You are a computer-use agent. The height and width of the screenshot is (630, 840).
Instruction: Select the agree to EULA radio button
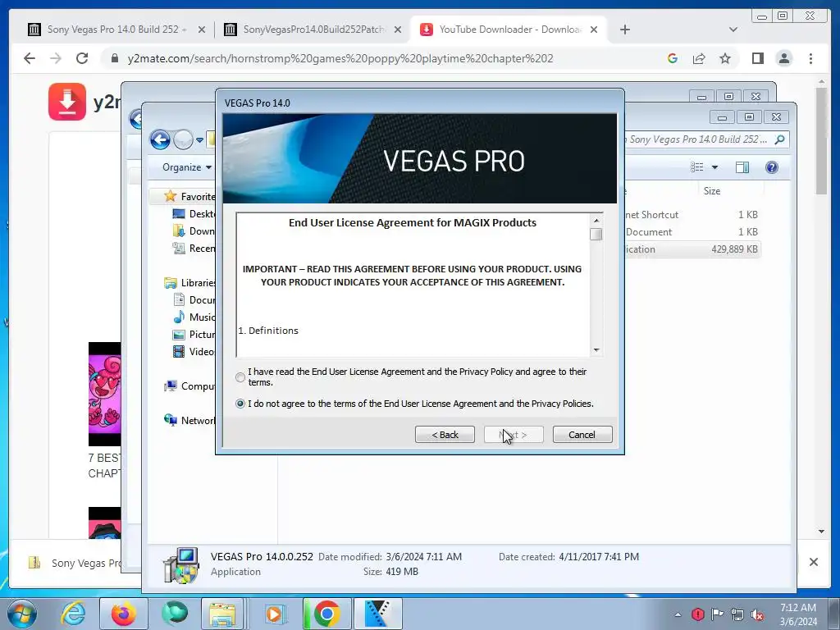240,377
